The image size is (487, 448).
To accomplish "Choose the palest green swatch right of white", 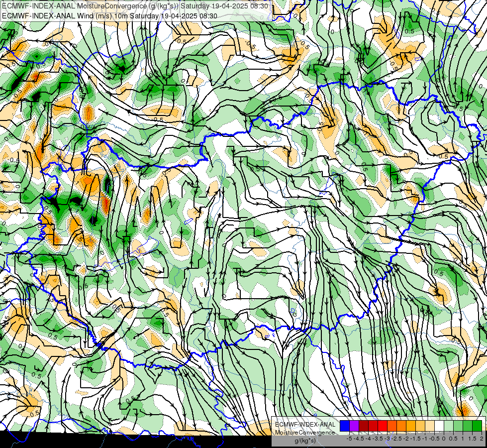I will click(x=449, y=426).
